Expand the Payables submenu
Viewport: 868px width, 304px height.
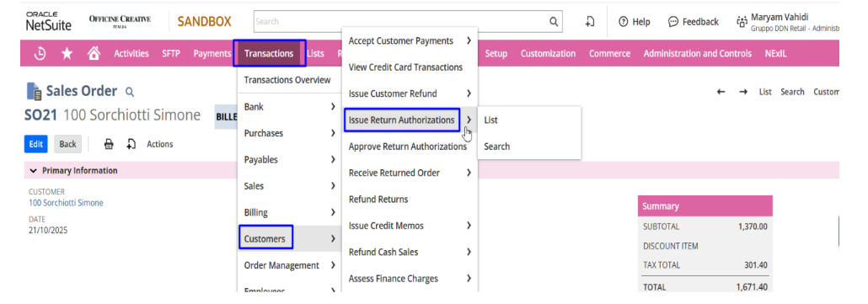333,159
